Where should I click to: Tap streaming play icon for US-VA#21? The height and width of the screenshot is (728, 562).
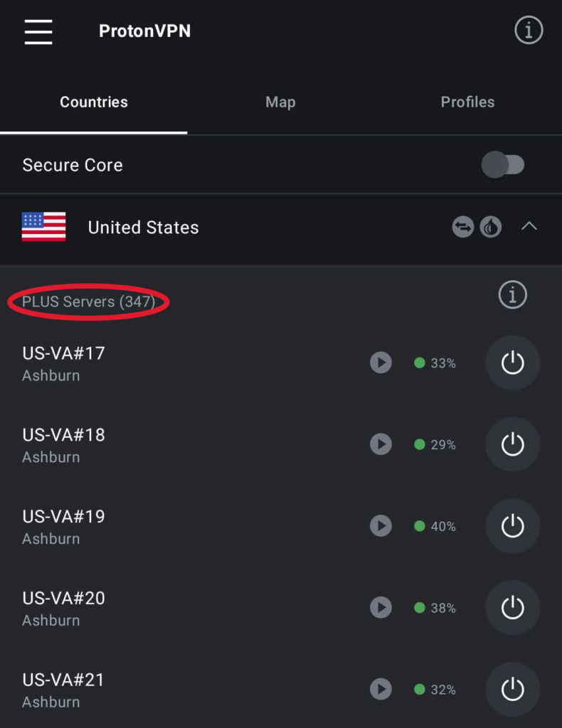(381, 689)
